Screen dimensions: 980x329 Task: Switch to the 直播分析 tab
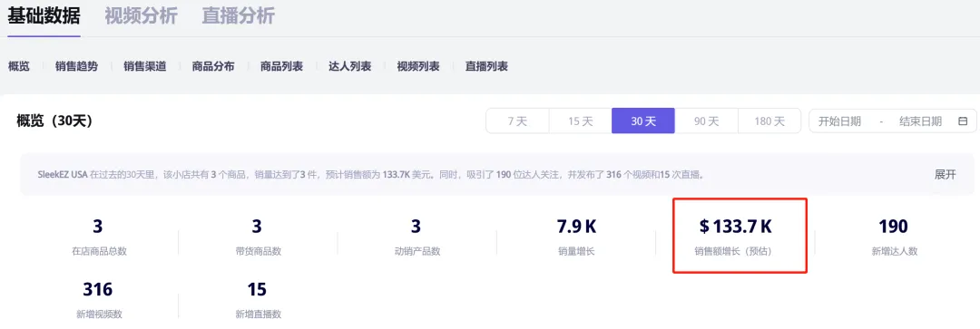coord(238,15)
